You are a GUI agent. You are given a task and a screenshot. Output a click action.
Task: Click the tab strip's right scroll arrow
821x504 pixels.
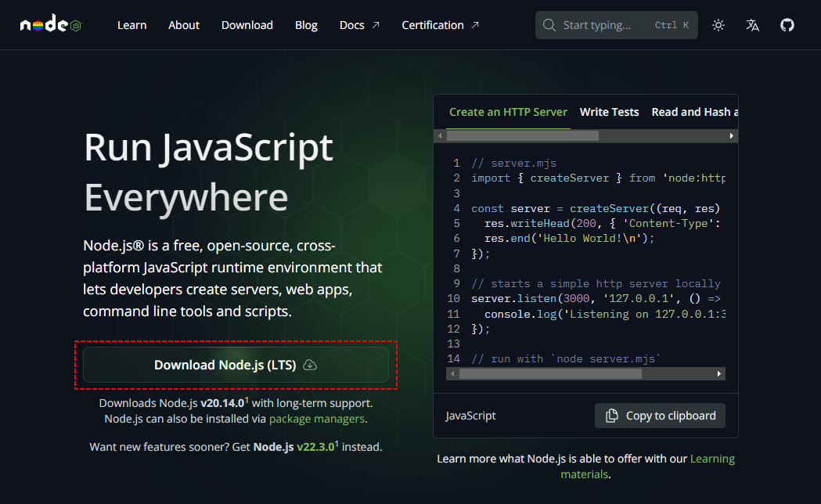(732, 136)
